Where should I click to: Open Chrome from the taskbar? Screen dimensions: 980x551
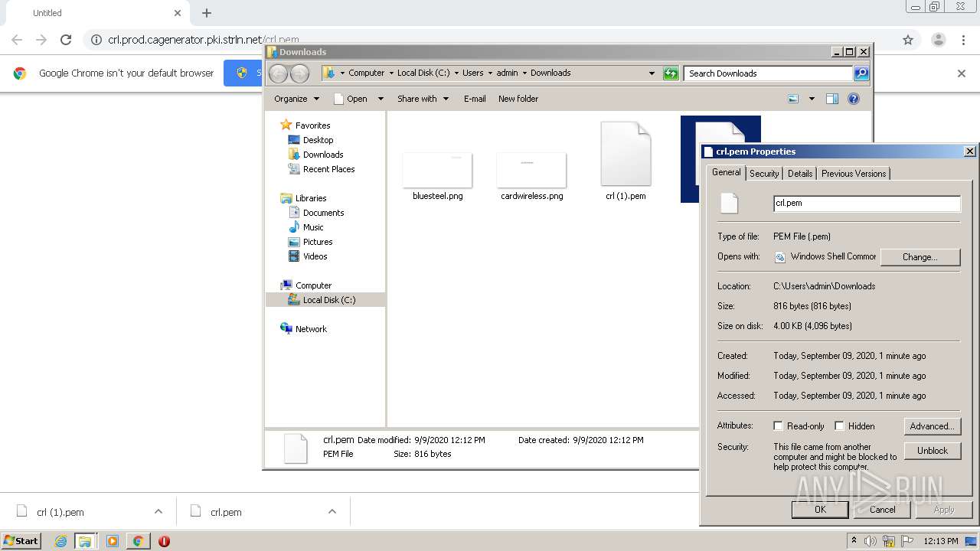tap(138, 541)
